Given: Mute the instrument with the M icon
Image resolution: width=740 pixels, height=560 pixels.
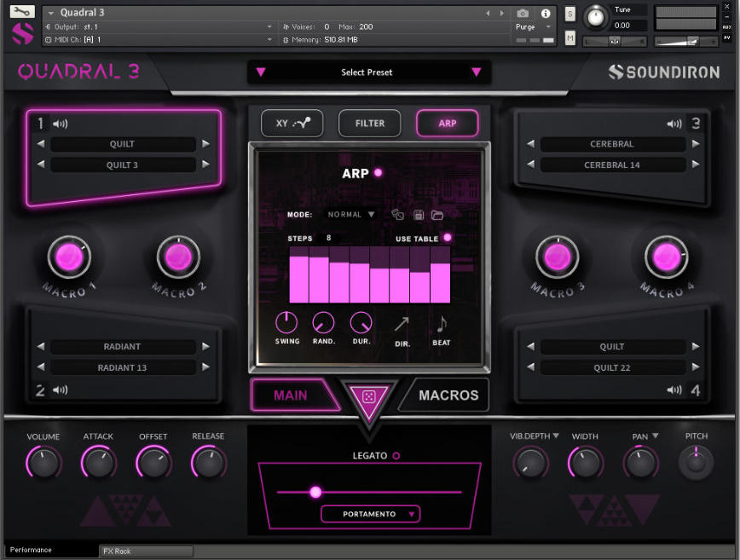Looking at the screenshot, I should coord(570,38).
